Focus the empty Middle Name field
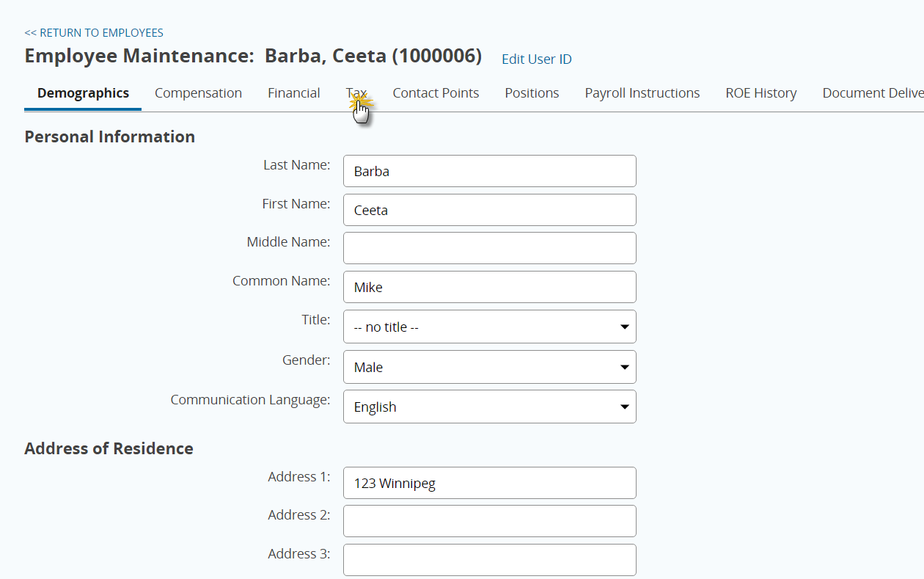Viewport: 924px width, 579px height. (x=489, y=248)
